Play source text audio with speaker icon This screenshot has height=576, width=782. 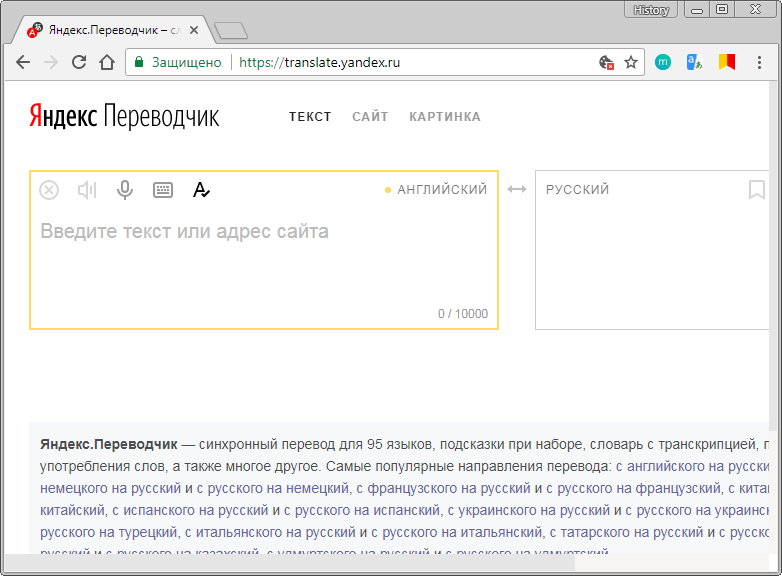[x=87, y=190]
